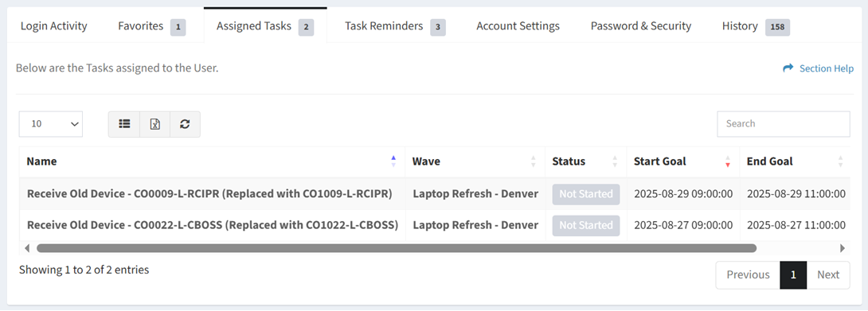Screen dimensions: 868x311
Task: Go to the History tab
Action: [756, 26]
